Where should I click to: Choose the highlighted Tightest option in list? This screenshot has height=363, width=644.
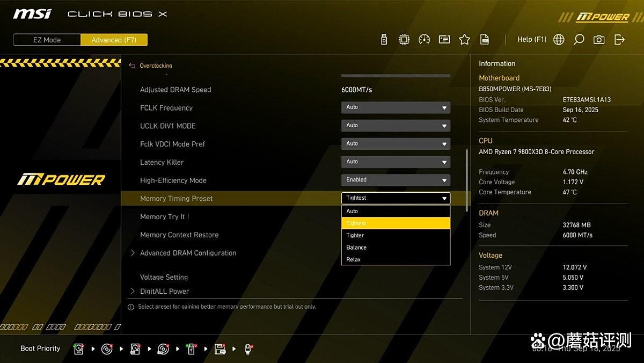(x=396, y=223)
